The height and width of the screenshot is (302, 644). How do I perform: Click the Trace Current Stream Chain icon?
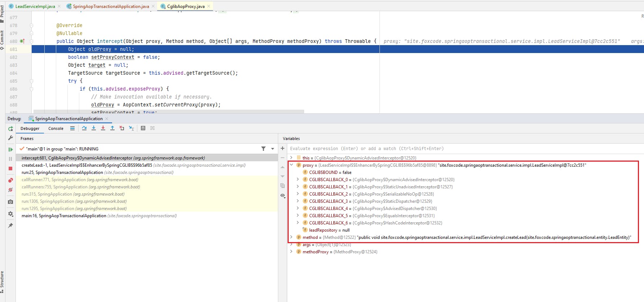[152, 128]
